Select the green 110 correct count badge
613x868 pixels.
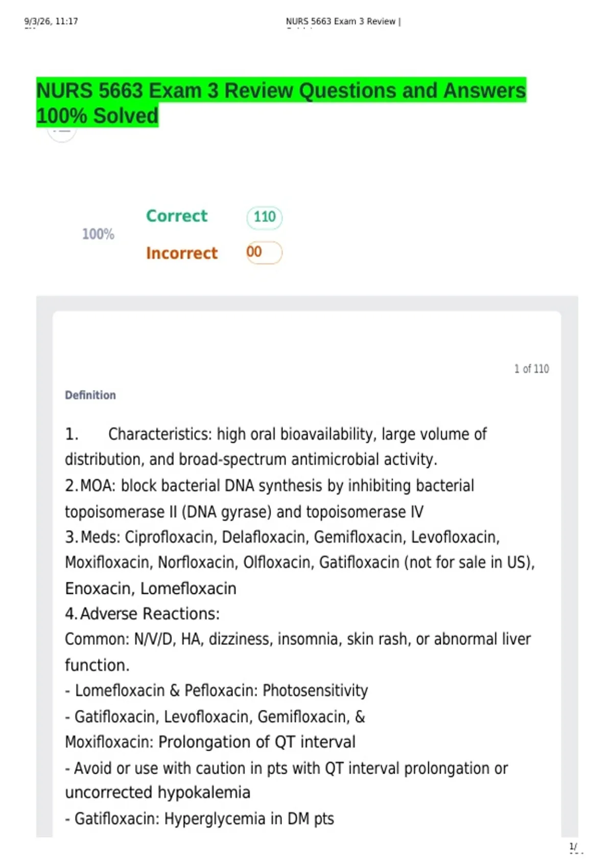click(x=265, y=217)
